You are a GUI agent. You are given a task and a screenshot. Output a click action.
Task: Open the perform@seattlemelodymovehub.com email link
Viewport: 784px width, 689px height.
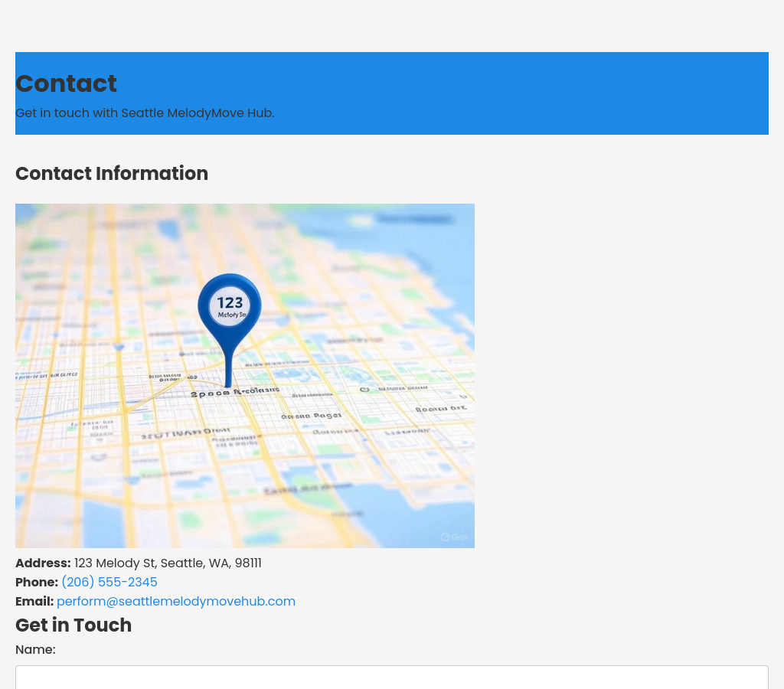pyautogui.click(x=176, y=602)
